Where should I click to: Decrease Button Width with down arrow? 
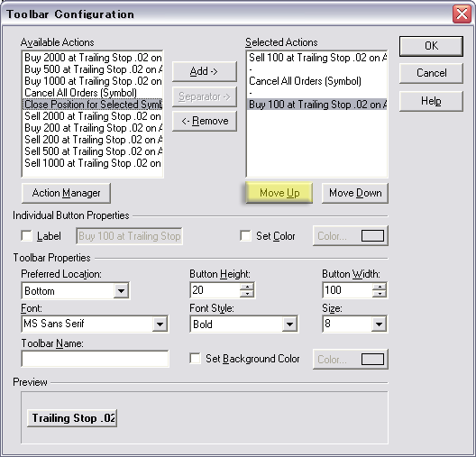(380, 294)
